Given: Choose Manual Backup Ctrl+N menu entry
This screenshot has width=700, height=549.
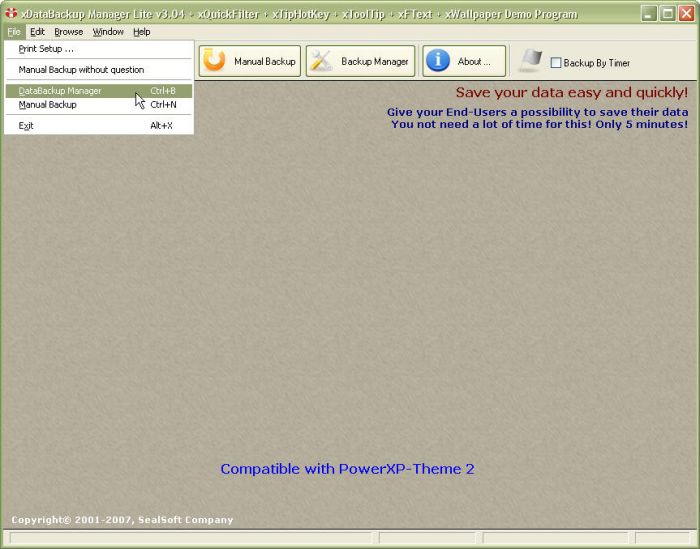Looking at the screenshot, I should (x=99, y=105).
